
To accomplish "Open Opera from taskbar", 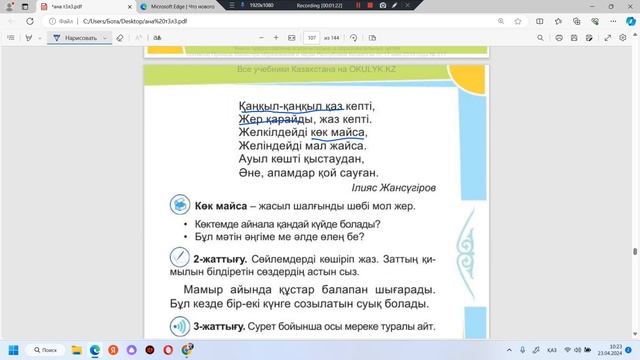I will click(x=168, y=350).
